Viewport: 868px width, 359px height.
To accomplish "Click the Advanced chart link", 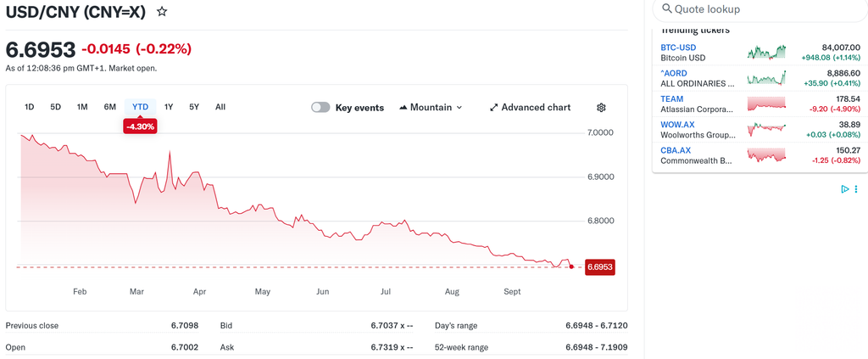I will click(x=536, y=108).
